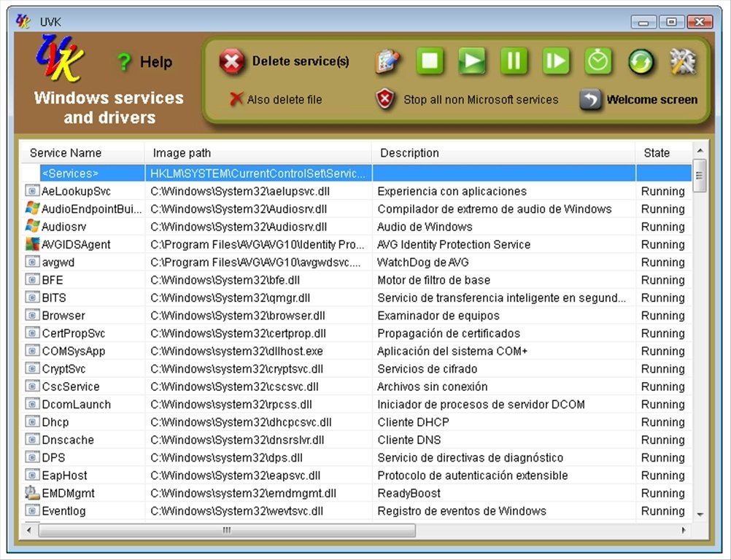Click the vertical scrollbar up arrow
The image size is (731, 560).
(700, 150)
